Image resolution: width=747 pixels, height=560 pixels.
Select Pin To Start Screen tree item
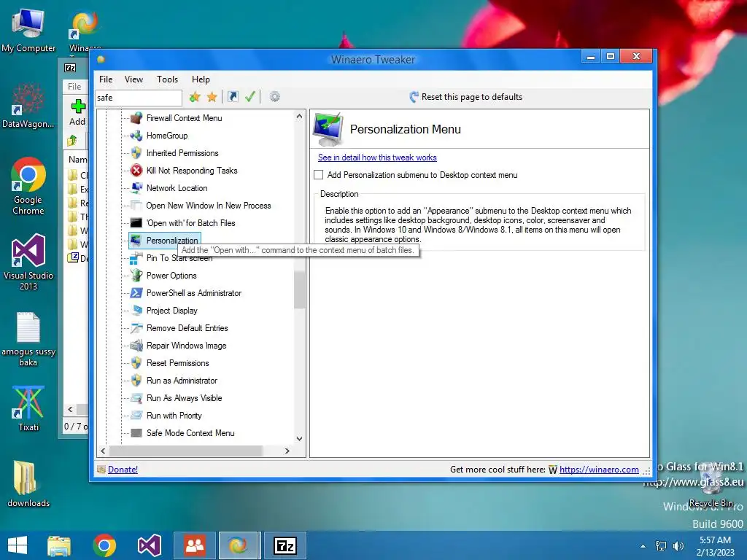coord(179,258)
